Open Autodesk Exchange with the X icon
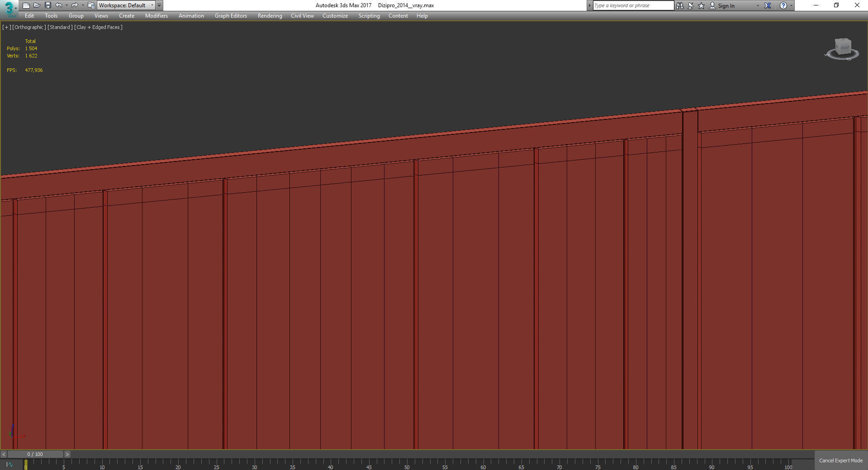This screenshot has width=868, height=470. (x=768, y=5)
